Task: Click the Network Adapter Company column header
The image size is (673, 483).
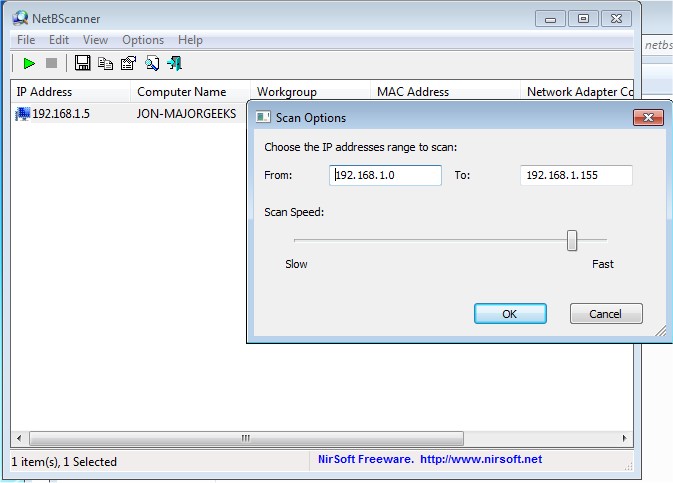Action: point(577,91)
